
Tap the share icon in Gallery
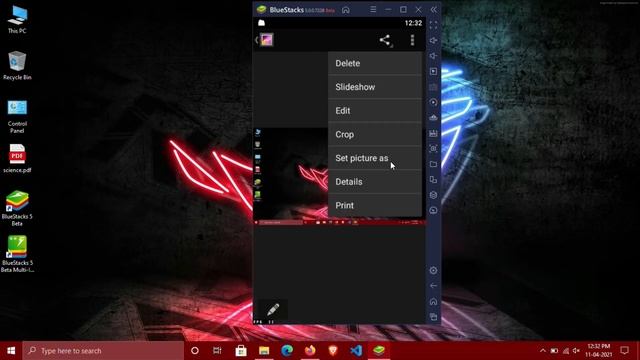click(x=384, y=40)
